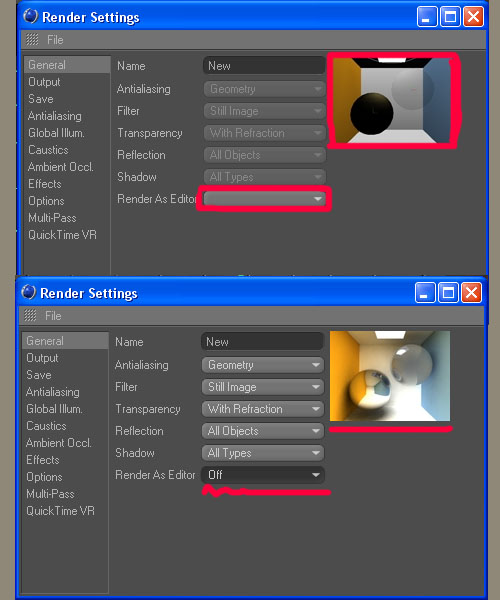
Task: Open the Shadow All Types dropdown in lower window
Action: 263,453
